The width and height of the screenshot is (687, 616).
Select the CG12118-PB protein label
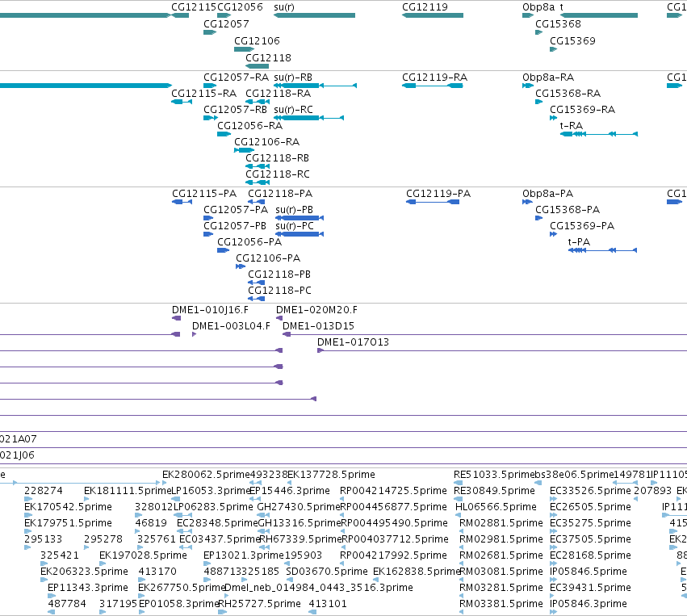279,274
